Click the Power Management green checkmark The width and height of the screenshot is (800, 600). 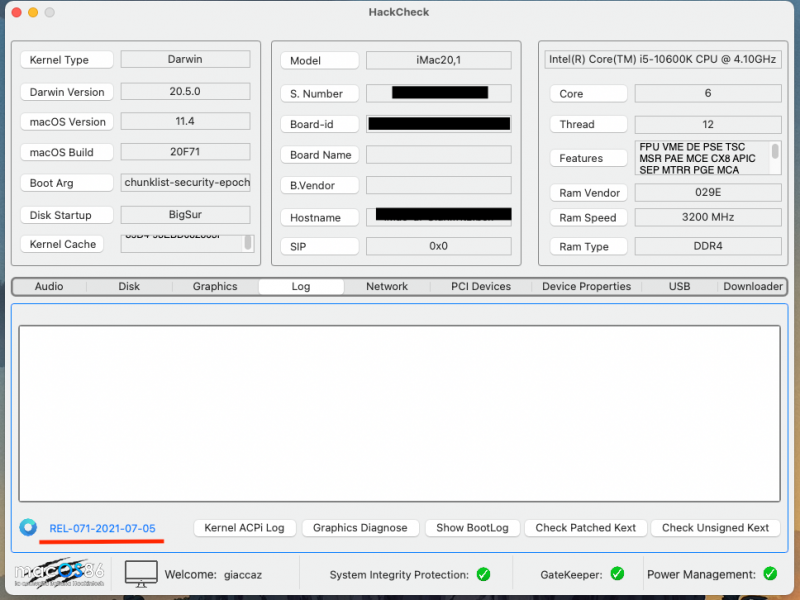pyautogui.click(x=770, y=573)
